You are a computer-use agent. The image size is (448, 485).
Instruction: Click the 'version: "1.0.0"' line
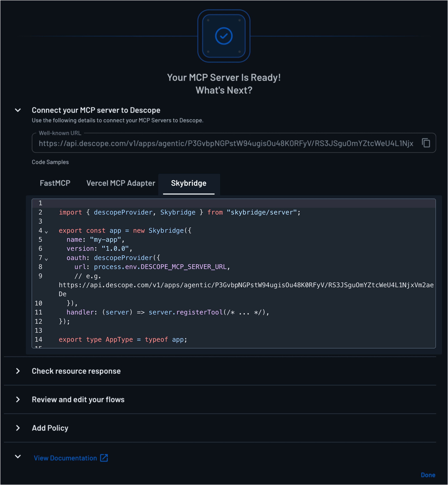click(x=99, y=248)
